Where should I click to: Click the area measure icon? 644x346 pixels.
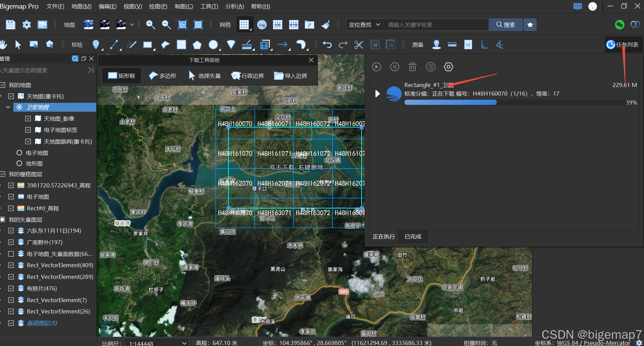click(x=468, y=45)
